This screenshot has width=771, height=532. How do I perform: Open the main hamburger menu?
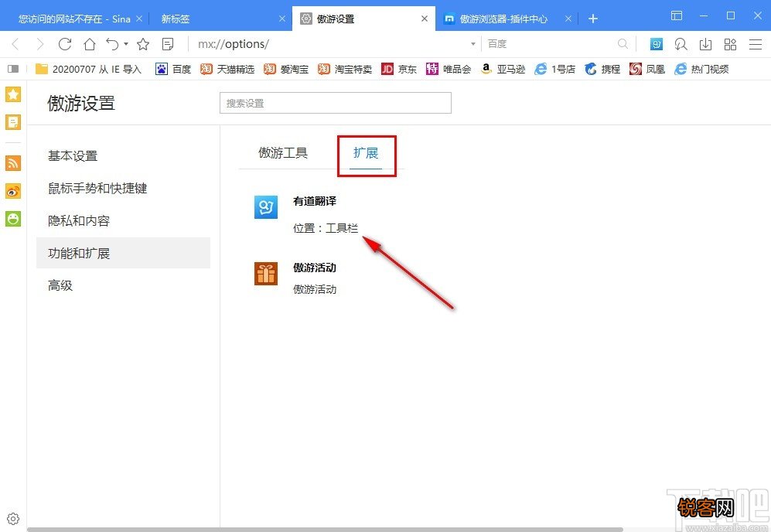point(756,44)
